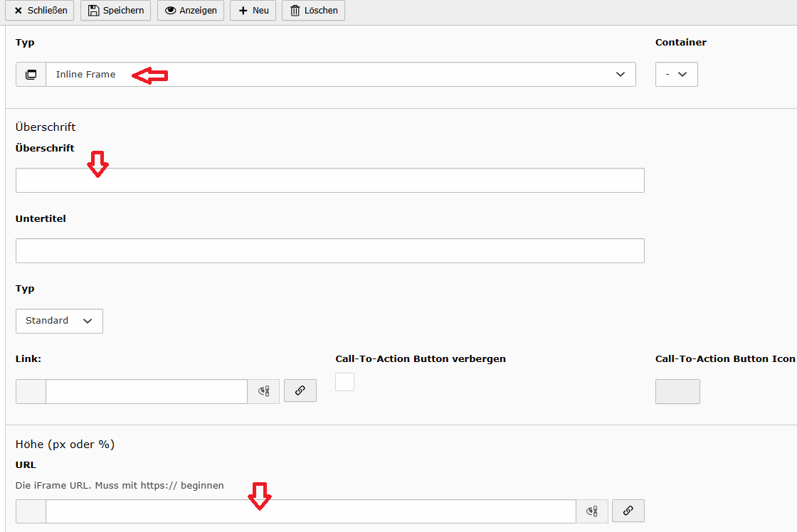Focus the Untertitel input field

[329, 251]
